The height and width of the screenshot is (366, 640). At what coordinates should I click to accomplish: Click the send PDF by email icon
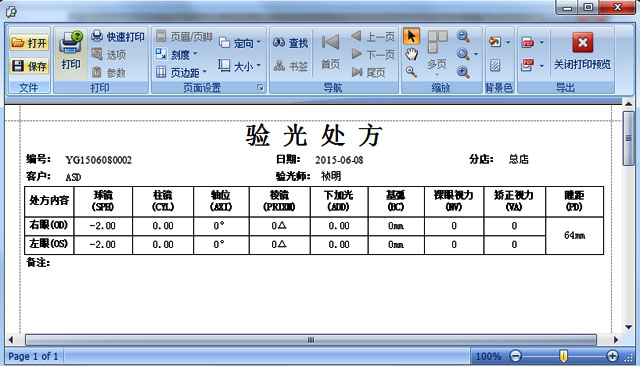[528, 65]
